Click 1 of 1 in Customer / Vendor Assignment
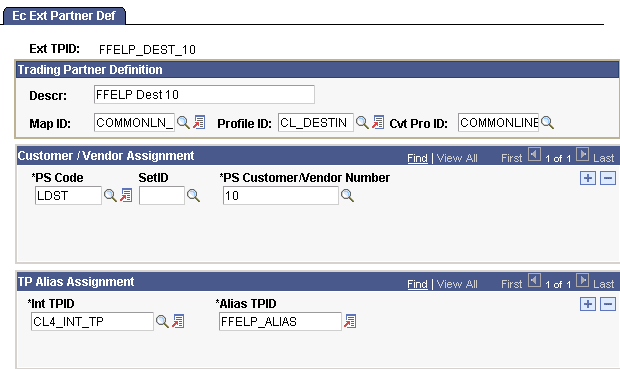 pyautogui.click(x=558, y=159)
